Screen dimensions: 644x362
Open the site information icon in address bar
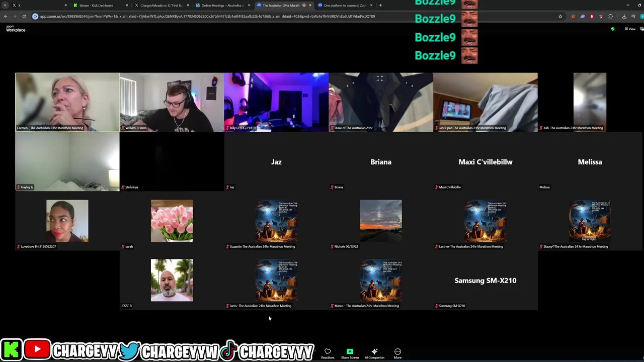pos(35,16)
